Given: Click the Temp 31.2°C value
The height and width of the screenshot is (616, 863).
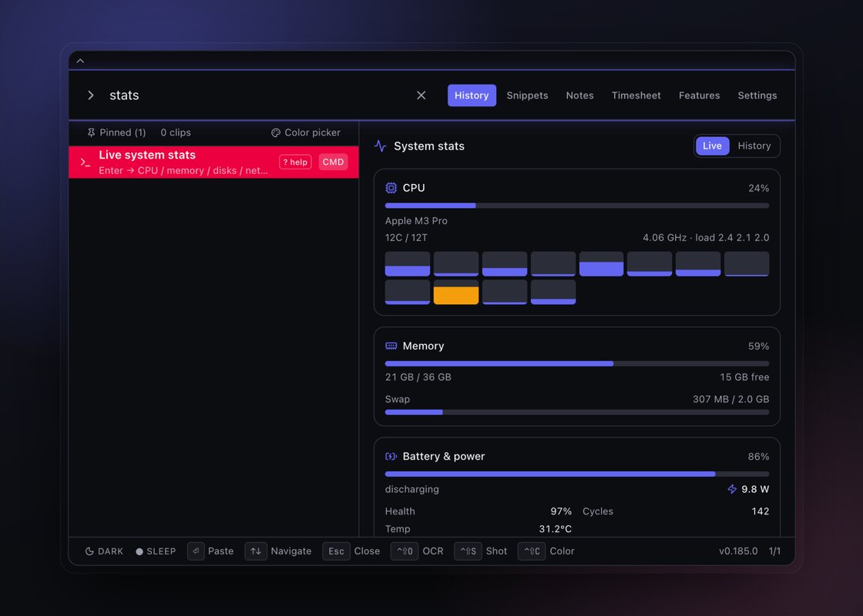Looking at the screenshot, I should click(556, 529).
